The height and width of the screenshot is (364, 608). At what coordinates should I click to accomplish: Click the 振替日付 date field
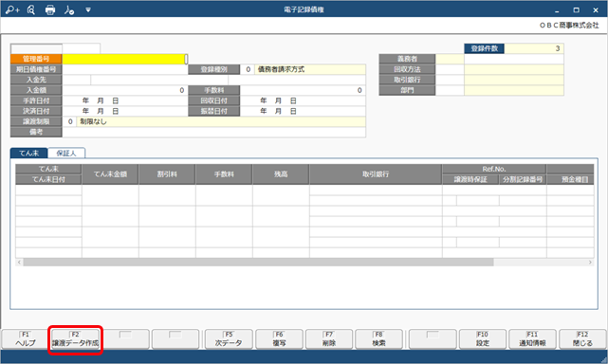coord(303,111)
